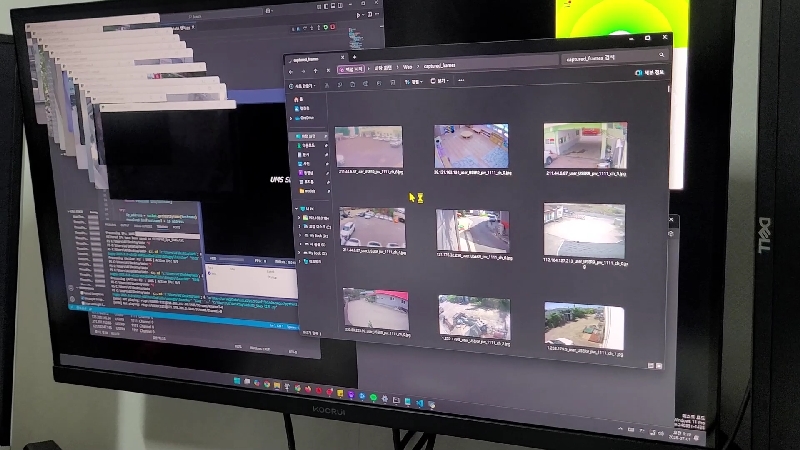Open a new File Explorer tab
Screen dimensions: 800x450
click(x=353, y=57)
